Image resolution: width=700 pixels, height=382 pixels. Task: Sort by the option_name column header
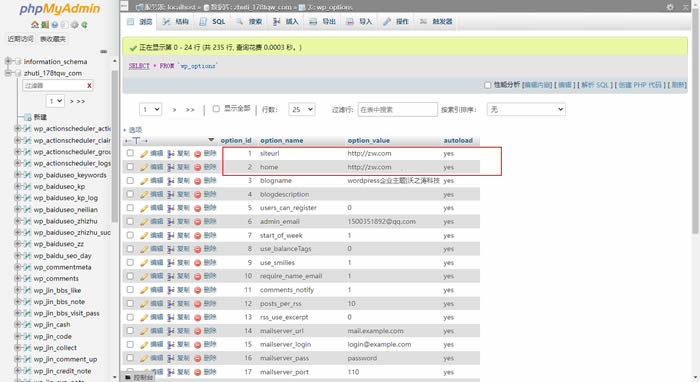282,141
